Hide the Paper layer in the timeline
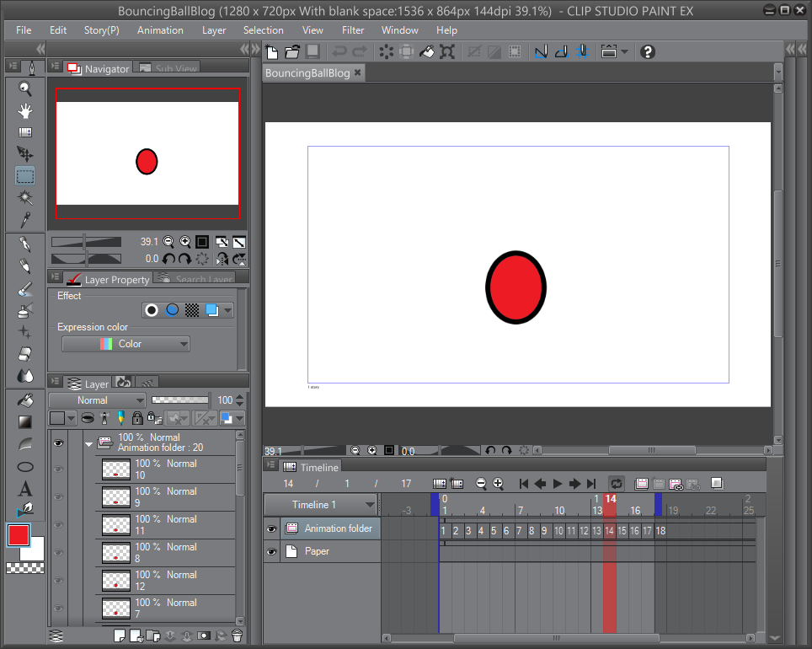The width and height of the screenshot is (812, 649). tap(271, 551)
